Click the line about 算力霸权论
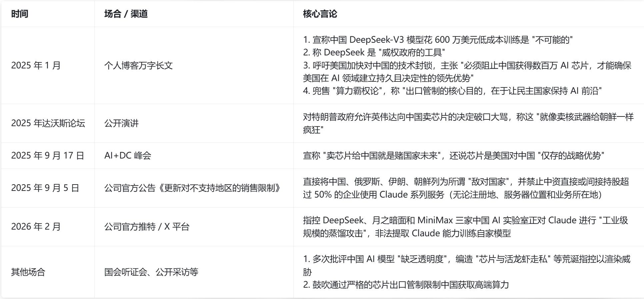Image resolution: width=644 pixels, height=299 pixels. point(452,91)
